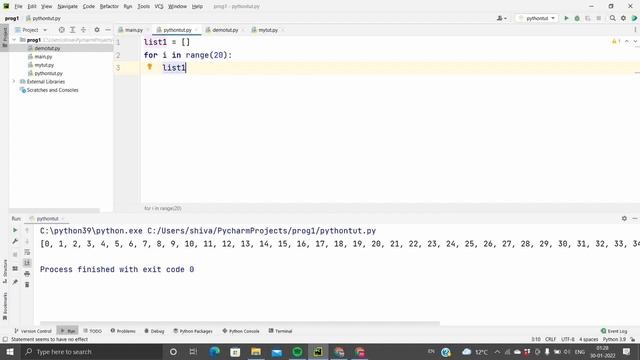This screenshot has width=640, height=360.
Task: Open Microsoft Edge from the taskbar
Action: click(214, 351)
